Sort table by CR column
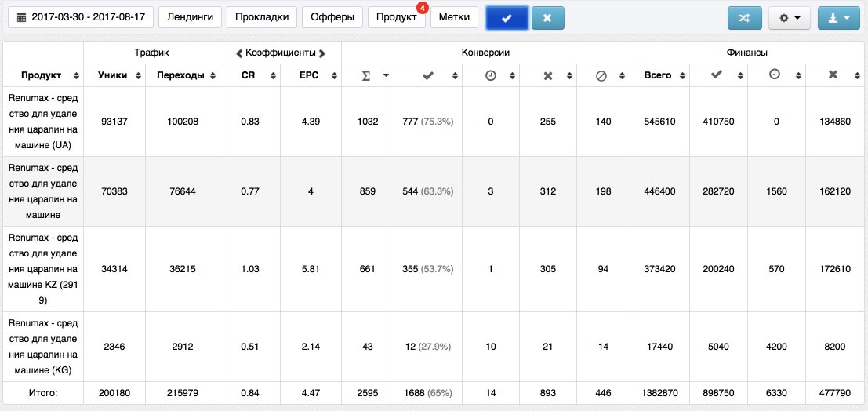This screenshot has height=411, width=868. (x=250, y=75)
